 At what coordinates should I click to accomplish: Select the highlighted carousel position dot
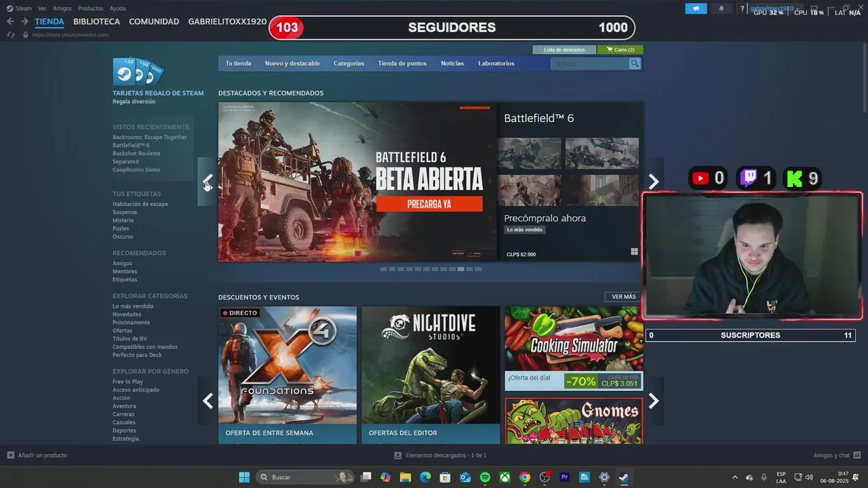pos(461,269)
